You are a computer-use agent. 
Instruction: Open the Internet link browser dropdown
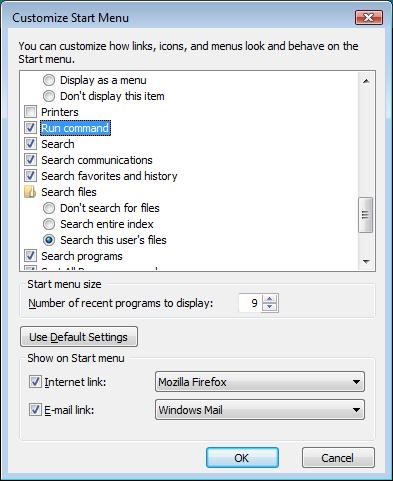click(x=260, y=382)
